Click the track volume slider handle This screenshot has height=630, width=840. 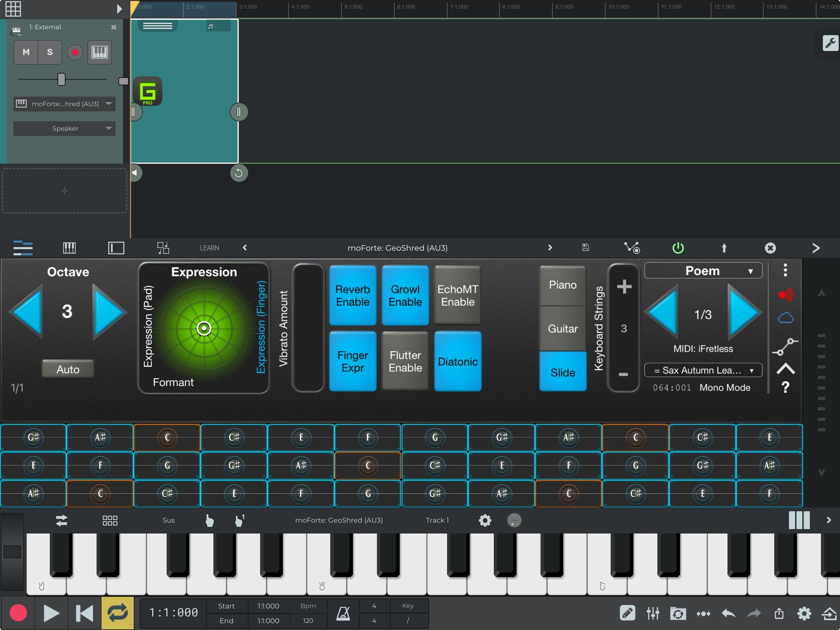[62, 79]
